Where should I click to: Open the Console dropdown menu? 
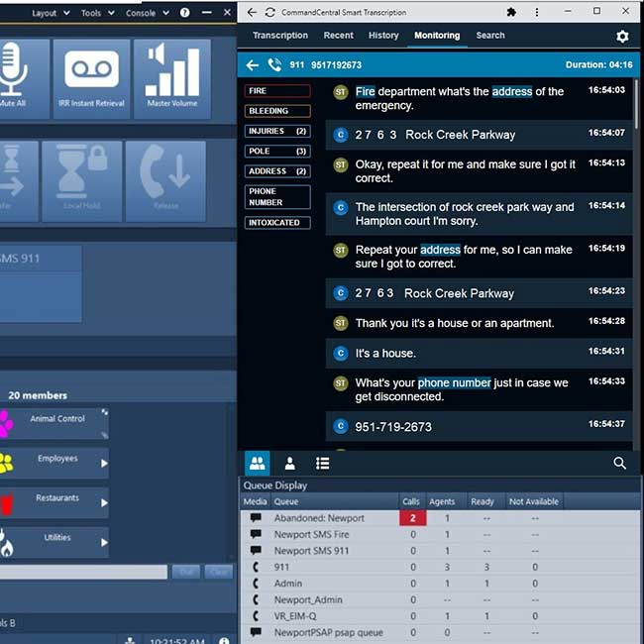click(x=148, y=13)
